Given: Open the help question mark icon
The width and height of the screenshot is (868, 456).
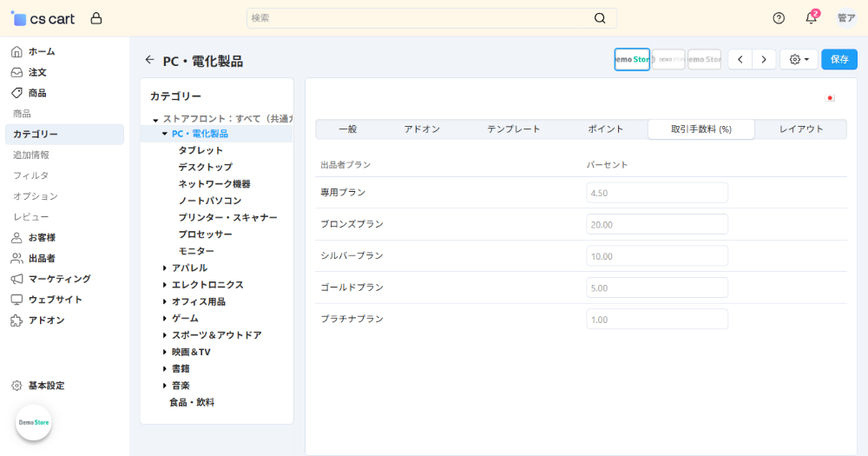Looking at the screenshot, I should point(779,18).
